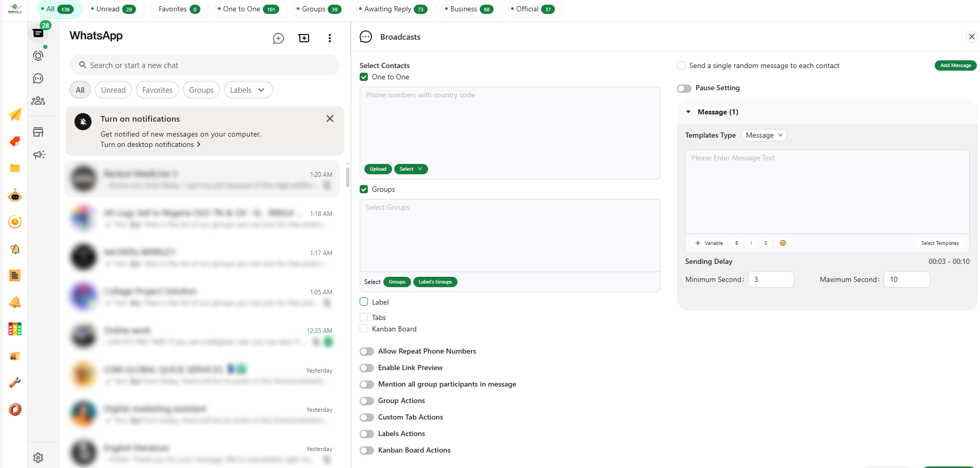Viewport: 980px width, 468px height.
Task: Dismiss the Turn on notifications banner
Action: pos(330,119)
